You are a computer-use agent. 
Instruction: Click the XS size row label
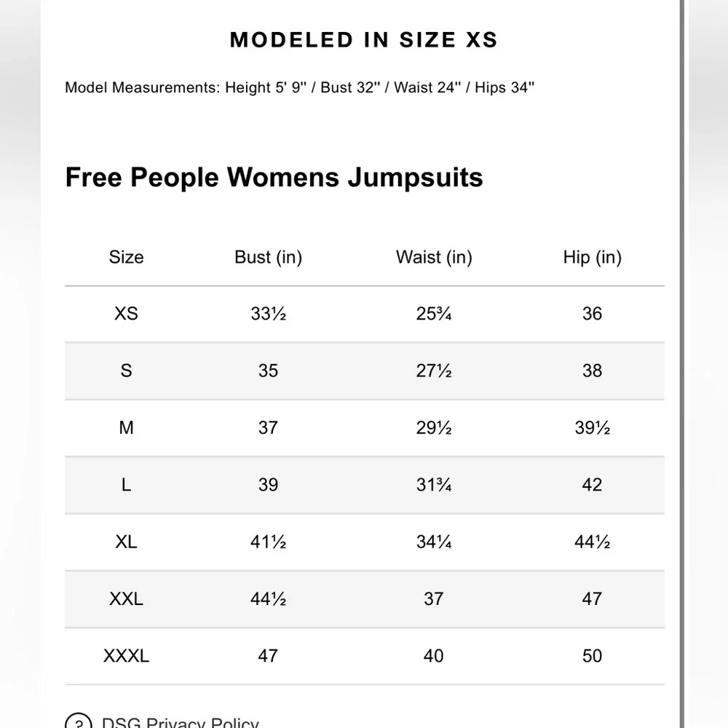(126, 314)
